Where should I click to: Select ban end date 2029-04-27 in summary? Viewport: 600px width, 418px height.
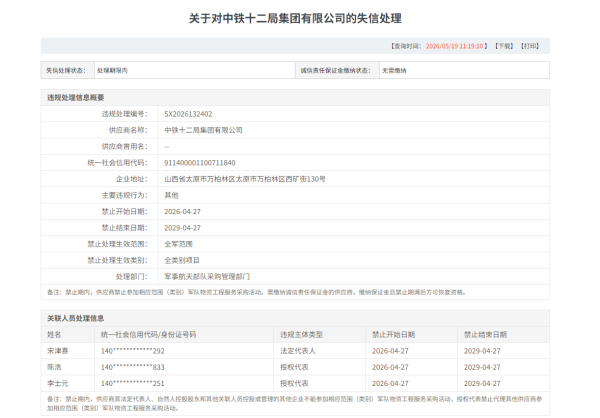[182, 228]
